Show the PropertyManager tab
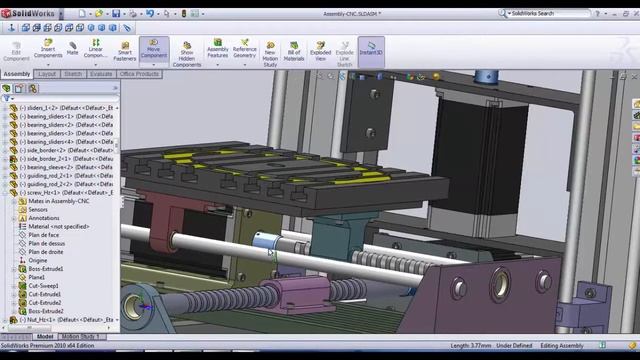Screen dimensions: 640x360 tap(20, 89)
